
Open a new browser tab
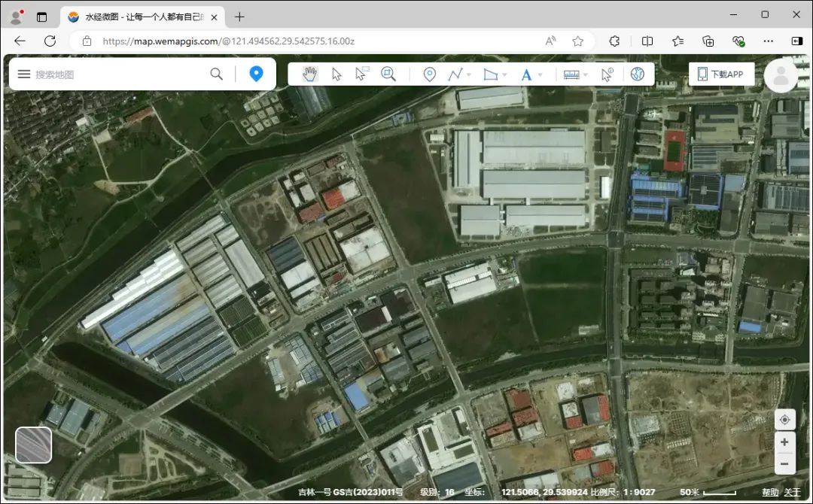click(239, 17)
